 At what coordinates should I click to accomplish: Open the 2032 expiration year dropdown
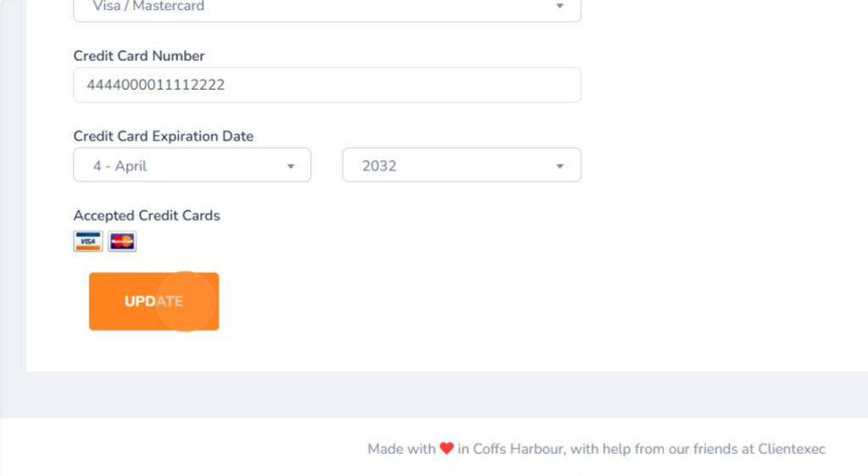pyautogui.click(x=462, y=165)
